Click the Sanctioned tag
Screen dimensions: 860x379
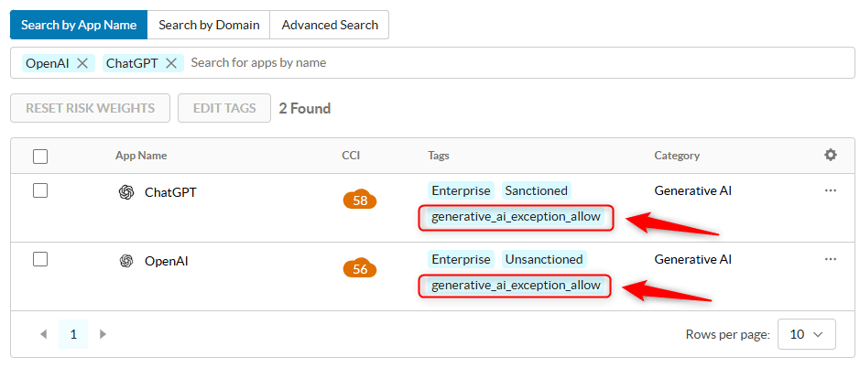point(536,191)
